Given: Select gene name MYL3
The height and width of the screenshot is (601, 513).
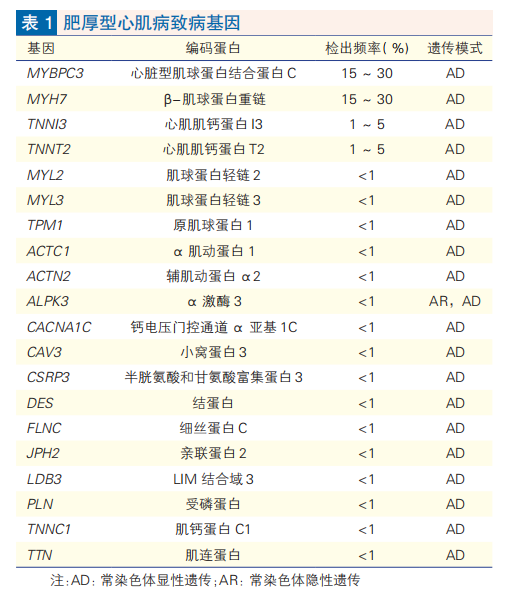Looking at the screenshot, I should tap(45, 200).
